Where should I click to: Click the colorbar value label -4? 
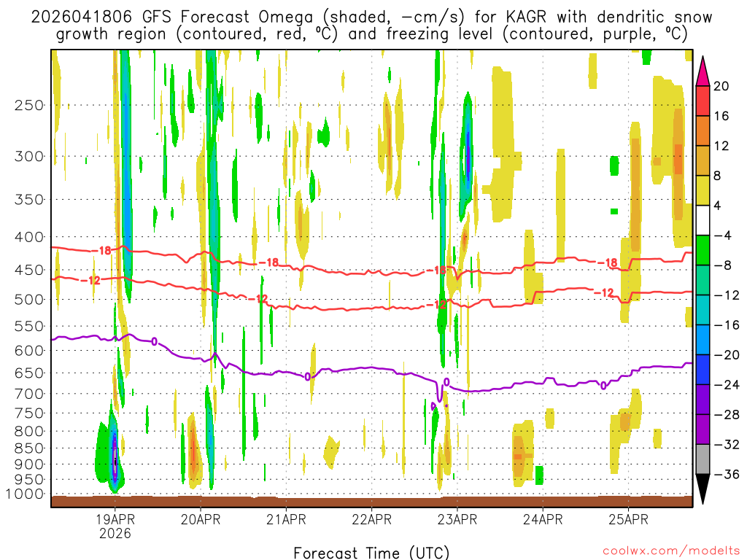[723, 236]
